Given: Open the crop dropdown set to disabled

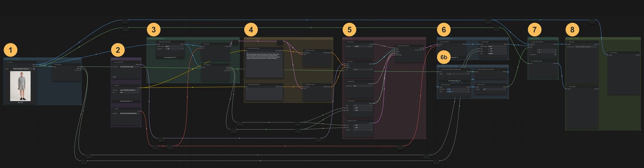Looking at the screenshot, I should [497, 54].
